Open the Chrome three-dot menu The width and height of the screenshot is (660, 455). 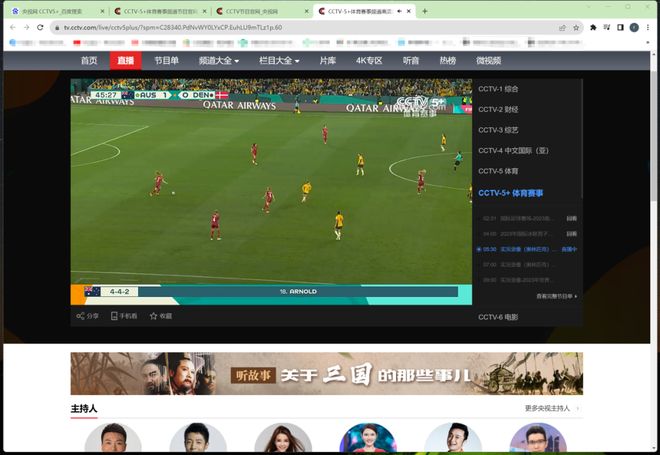[x=648, y=27]
